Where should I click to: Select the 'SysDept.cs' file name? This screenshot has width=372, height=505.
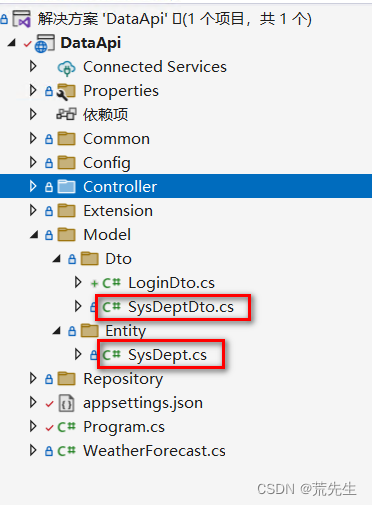coord(168,355)
